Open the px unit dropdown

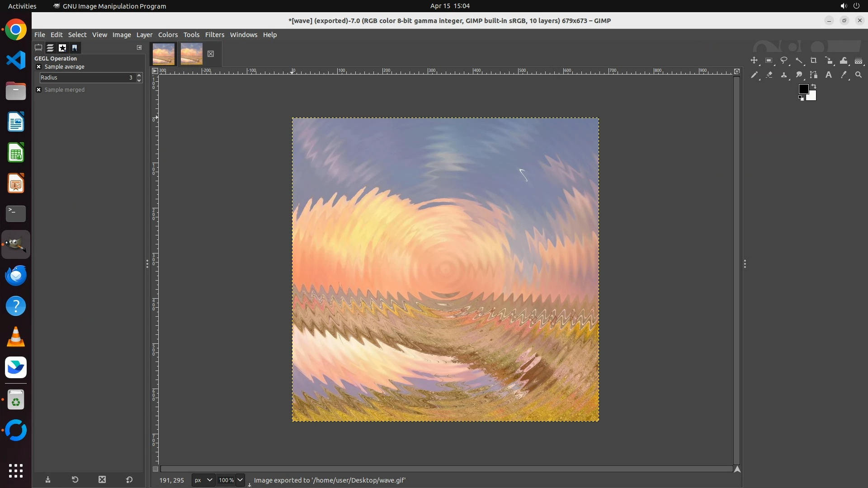click(x=203, y=480)
